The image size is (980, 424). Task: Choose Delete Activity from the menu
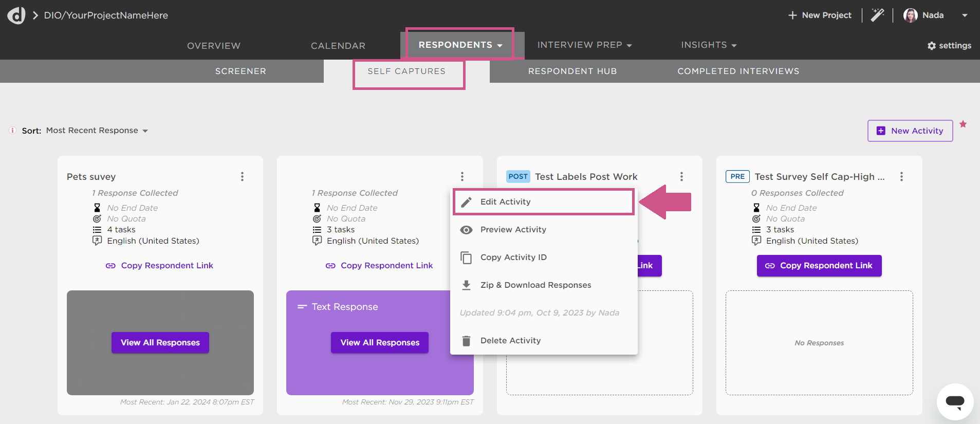coord(544,341)
